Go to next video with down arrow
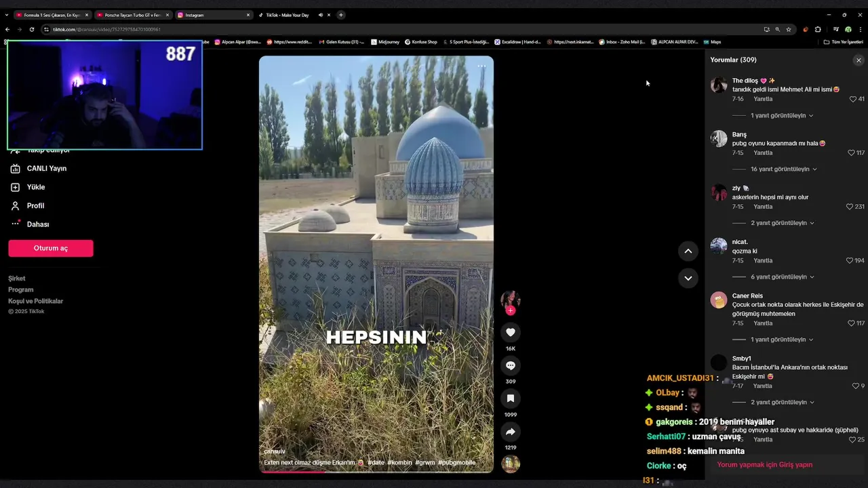 pos(688,278)
